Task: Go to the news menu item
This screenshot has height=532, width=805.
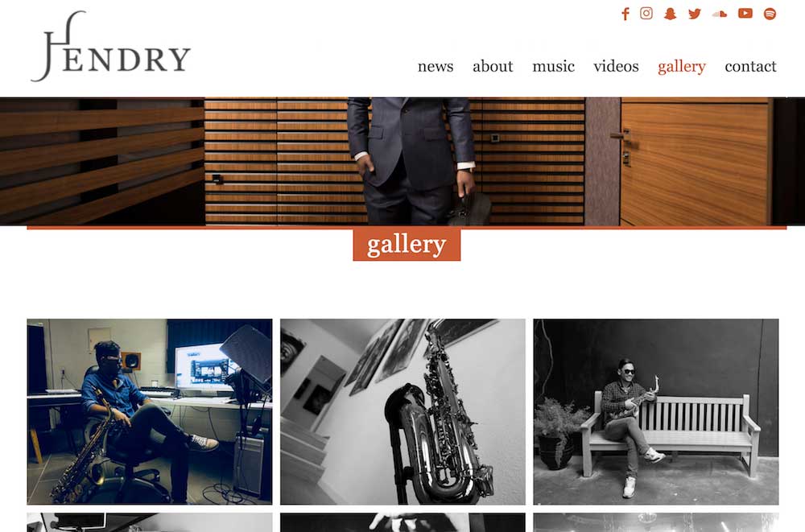Action: 436,66
